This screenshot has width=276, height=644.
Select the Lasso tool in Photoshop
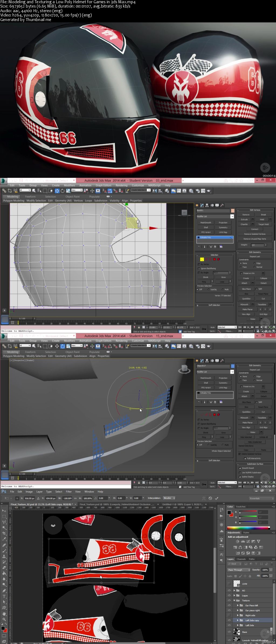click(4, 522)
